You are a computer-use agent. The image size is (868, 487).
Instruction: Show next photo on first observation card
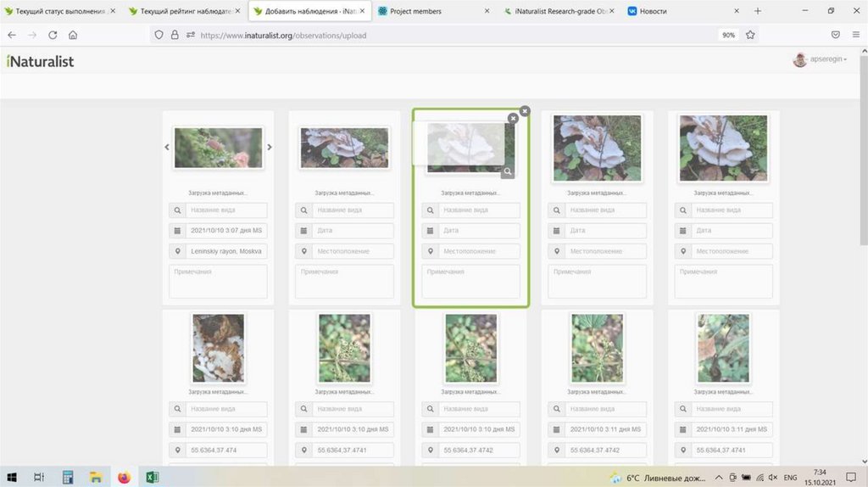(270, 148)
